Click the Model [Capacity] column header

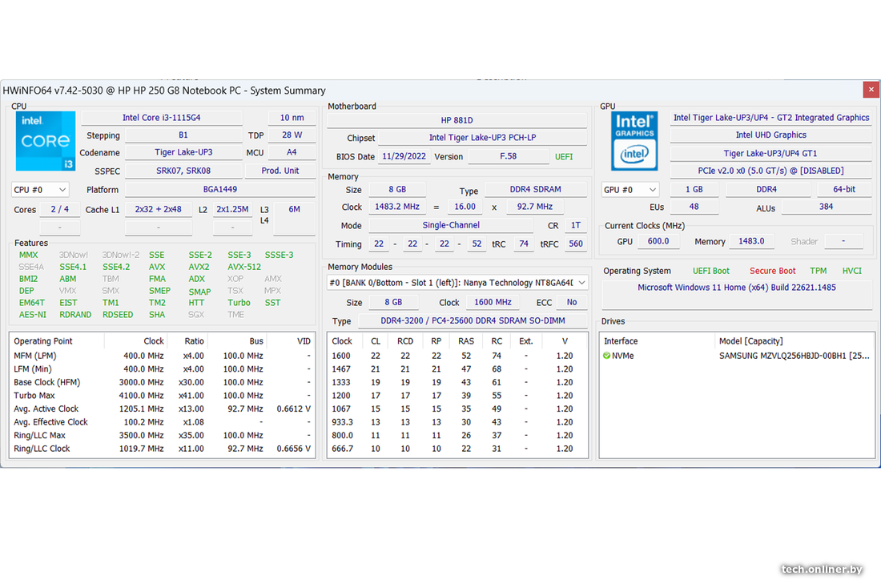(x=750, y=341)
